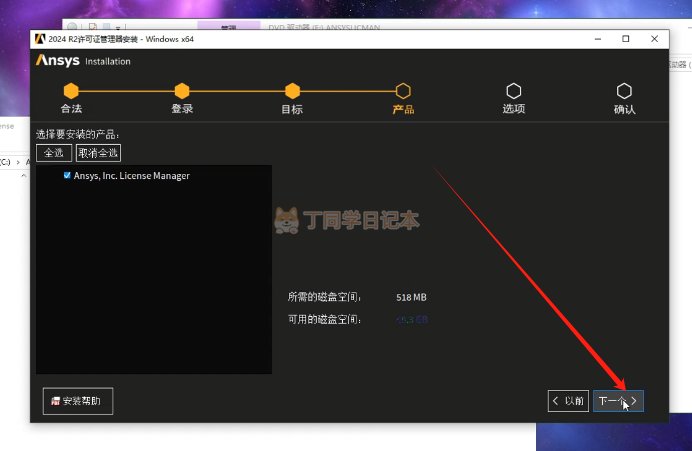Click the 选项 step hexagon icon
Image resolution: width=692 pixels, height=451 pixels.
point(513,91)
